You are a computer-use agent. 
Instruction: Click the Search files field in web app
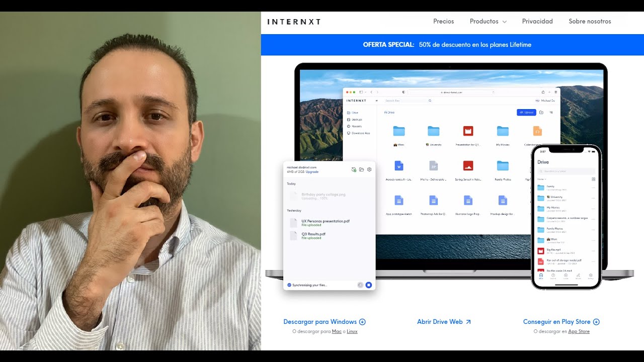[408, 101]
